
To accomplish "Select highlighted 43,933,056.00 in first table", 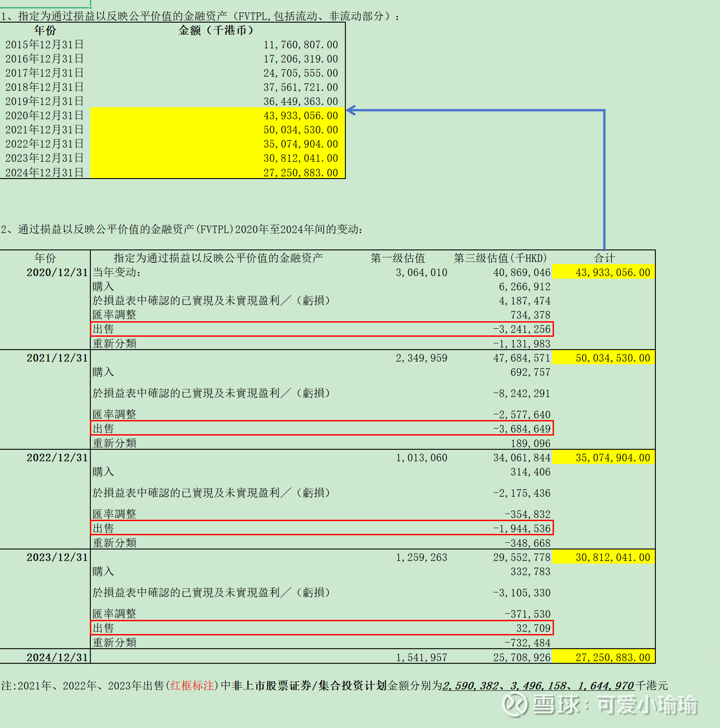I will [x=301, y=116].
